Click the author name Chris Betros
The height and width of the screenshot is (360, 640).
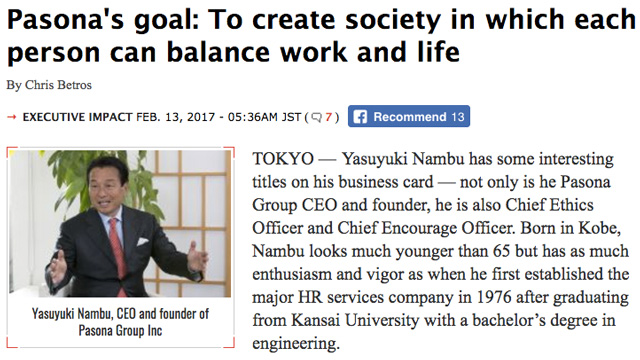(x=58, y=85)
